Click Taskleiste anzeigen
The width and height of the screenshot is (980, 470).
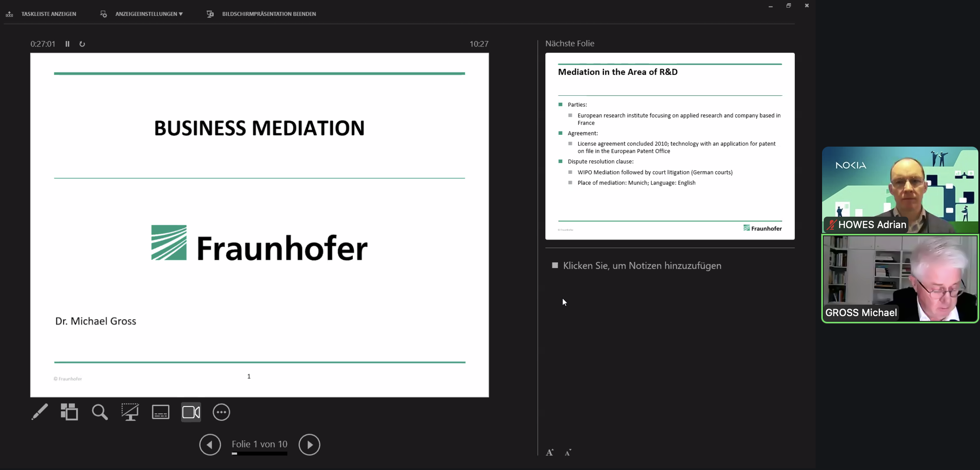48,14
